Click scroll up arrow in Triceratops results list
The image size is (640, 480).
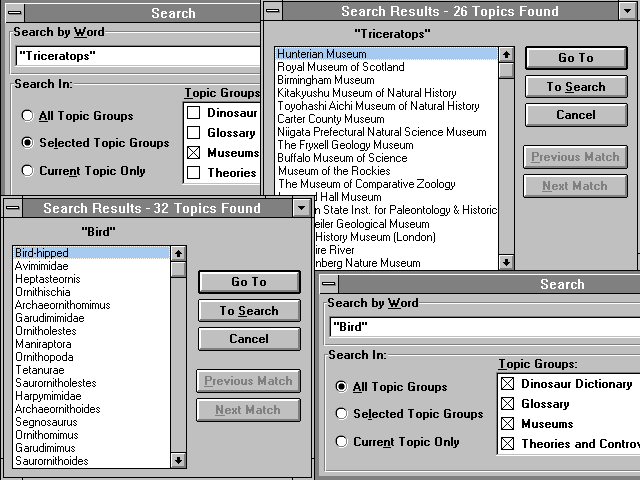point(506,54)
